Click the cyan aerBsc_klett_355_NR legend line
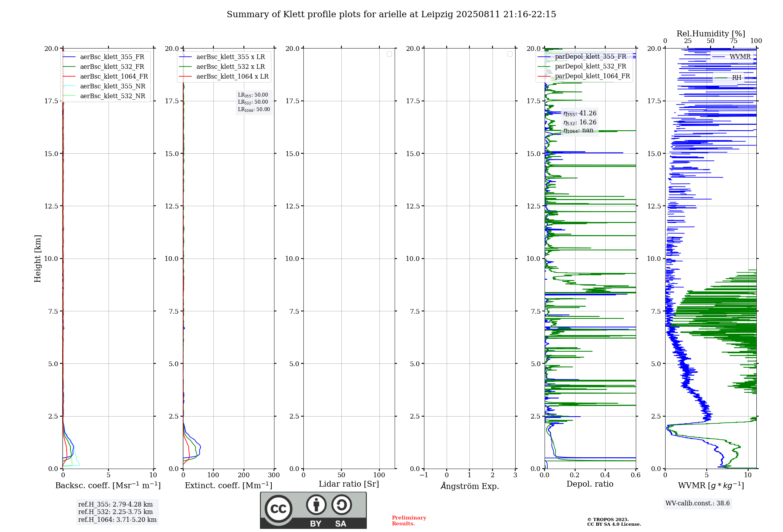783x532 pixels. tap(69, 86)
